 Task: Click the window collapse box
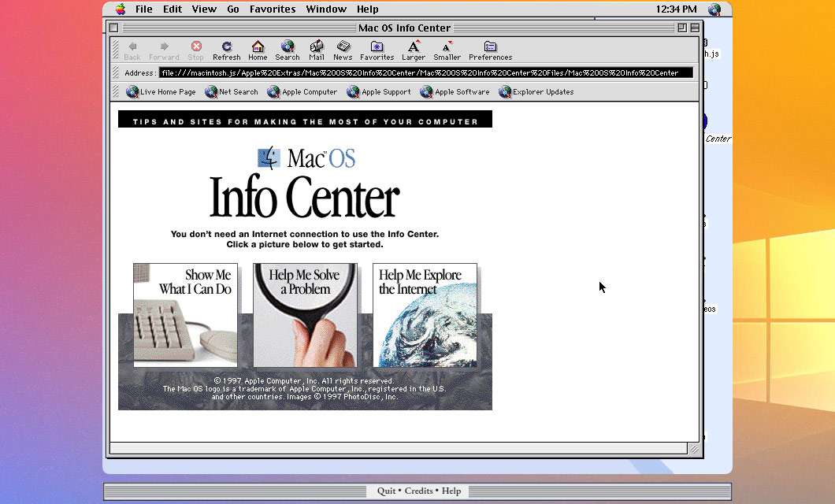pos(695,28)
